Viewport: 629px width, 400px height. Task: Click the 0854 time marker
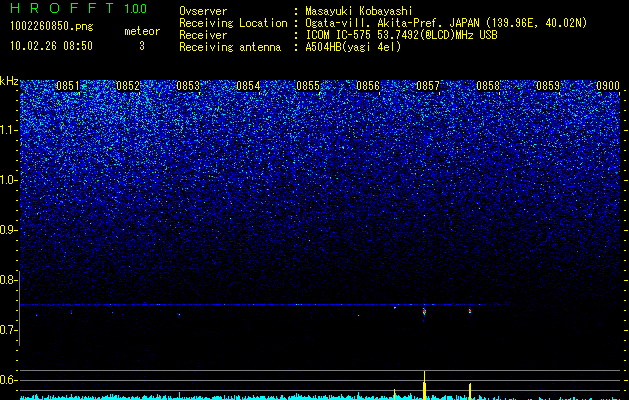click(x=248, y=86)
